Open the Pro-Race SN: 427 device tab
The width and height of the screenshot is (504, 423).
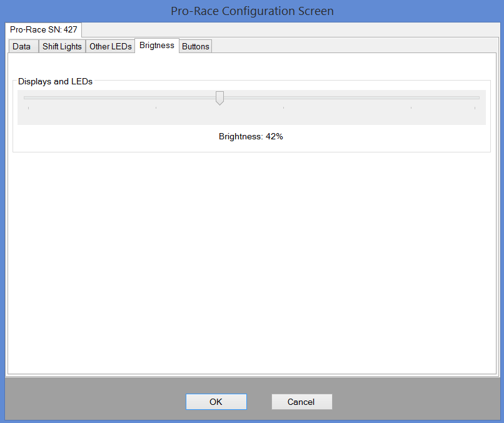click(x=43, y=29)
